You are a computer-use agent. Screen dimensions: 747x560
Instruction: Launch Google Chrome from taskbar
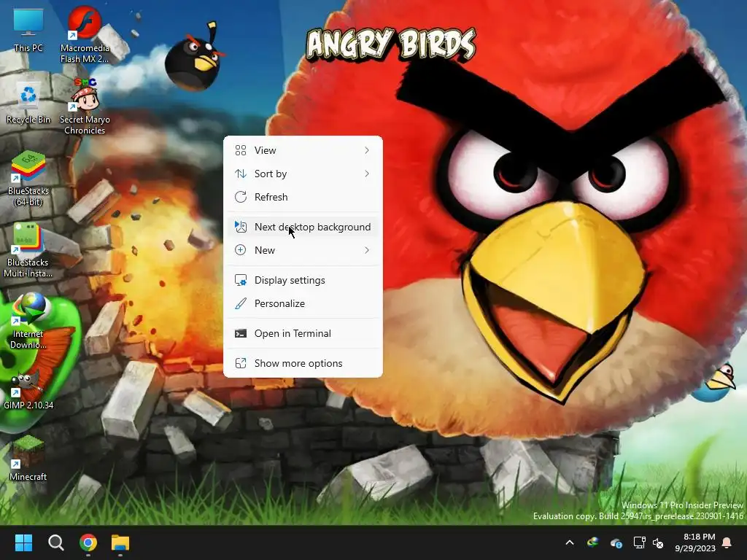[88, 542]
